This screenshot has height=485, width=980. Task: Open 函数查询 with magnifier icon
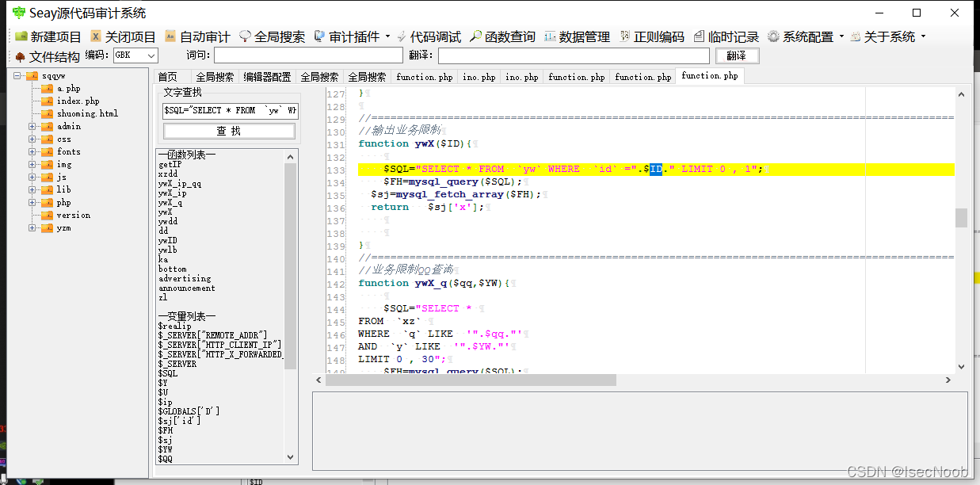pyautogui.click(x=502, y=36)
